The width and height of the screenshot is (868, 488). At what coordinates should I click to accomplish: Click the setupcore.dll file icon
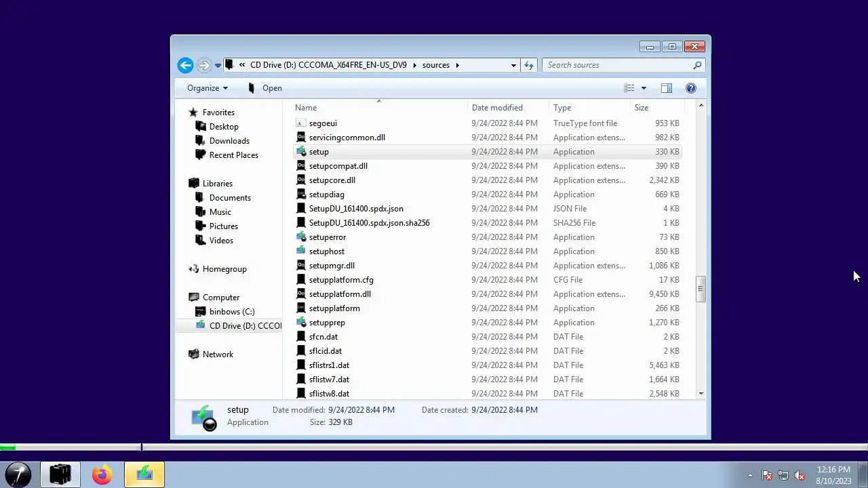[x=302, y=180]
